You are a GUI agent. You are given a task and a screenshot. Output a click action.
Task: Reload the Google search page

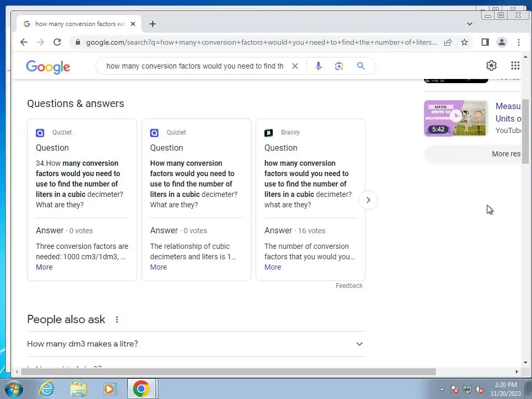[57, 42]
